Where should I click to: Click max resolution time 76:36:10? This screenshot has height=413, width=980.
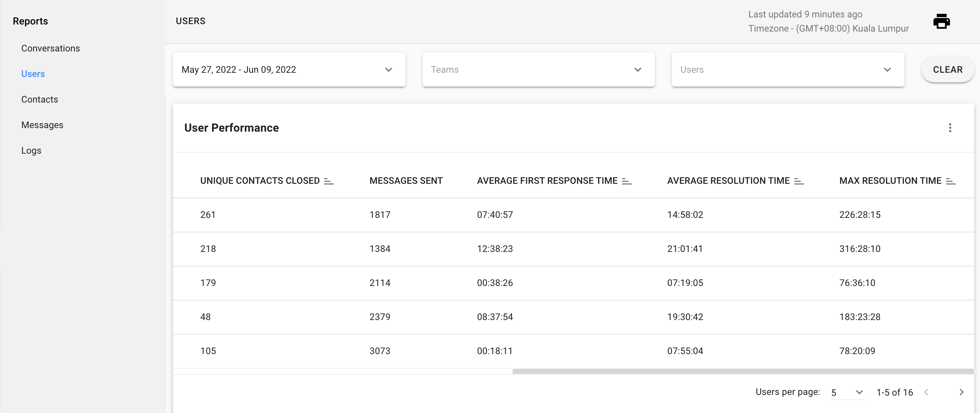857,283
